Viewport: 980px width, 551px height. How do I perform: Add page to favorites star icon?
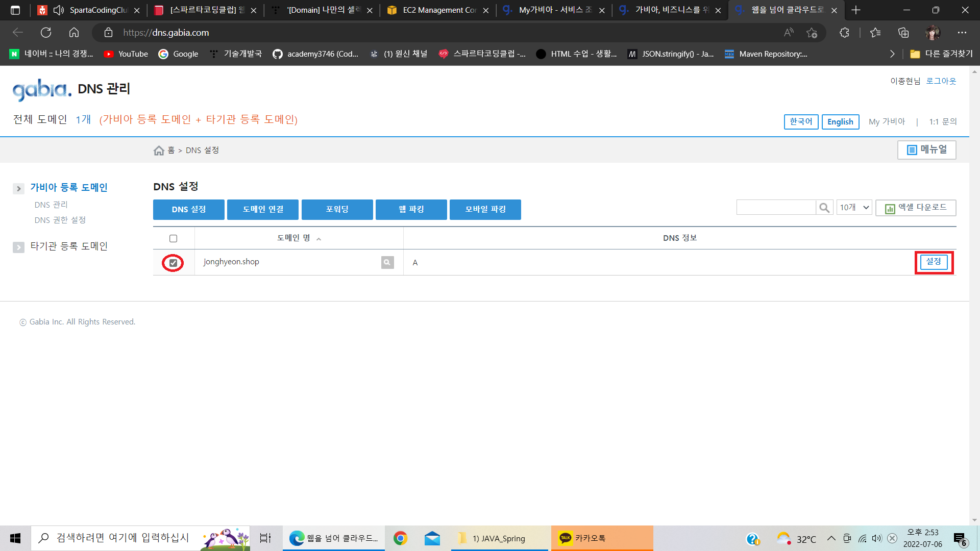point(812,33)
